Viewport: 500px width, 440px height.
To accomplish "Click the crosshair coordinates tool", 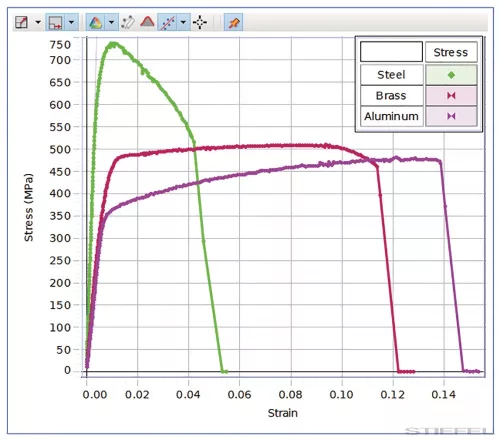I will (x=200, y=22).
